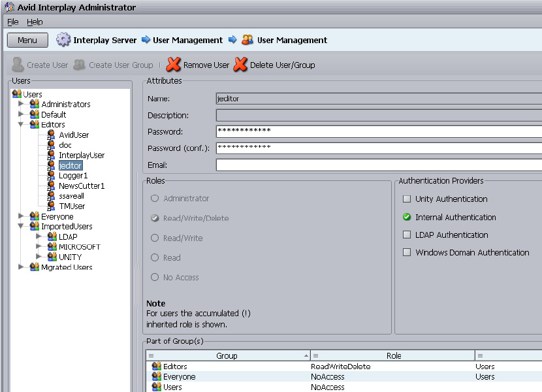Select the Everyone row in groups table
Viewport: 542px width, 392px height.
(x=344, y=376)
